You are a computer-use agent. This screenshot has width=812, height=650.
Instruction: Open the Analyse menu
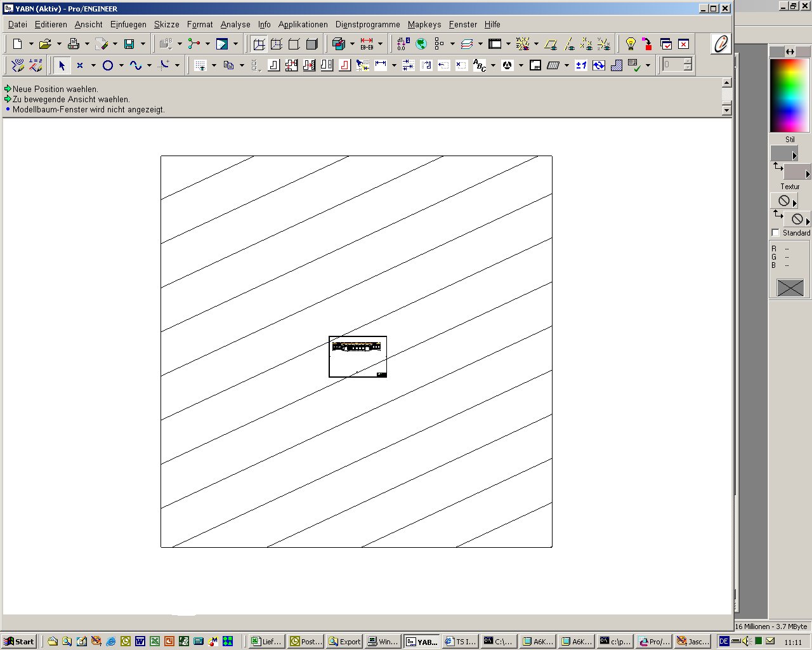pyautogui.click(x=235, y=24)
